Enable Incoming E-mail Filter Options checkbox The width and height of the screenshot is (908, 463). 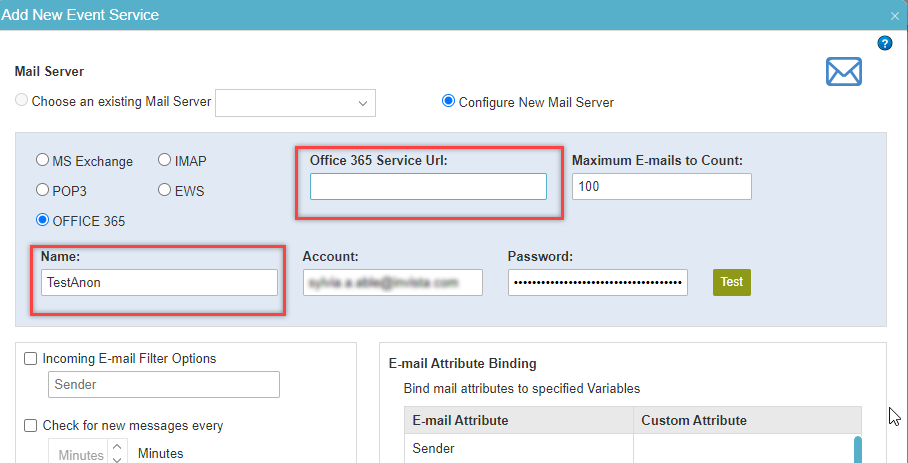click(31, 358)
